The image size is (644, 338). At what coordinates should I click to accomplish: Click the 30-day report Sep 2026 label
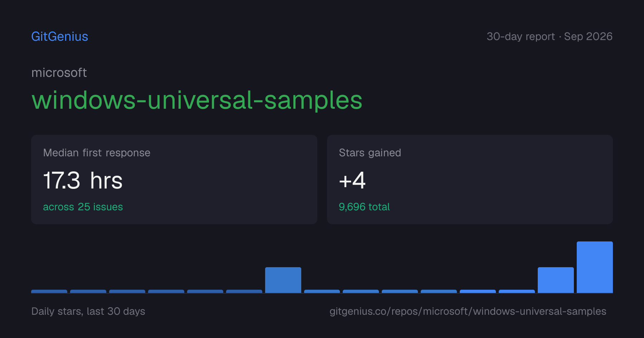550,36
